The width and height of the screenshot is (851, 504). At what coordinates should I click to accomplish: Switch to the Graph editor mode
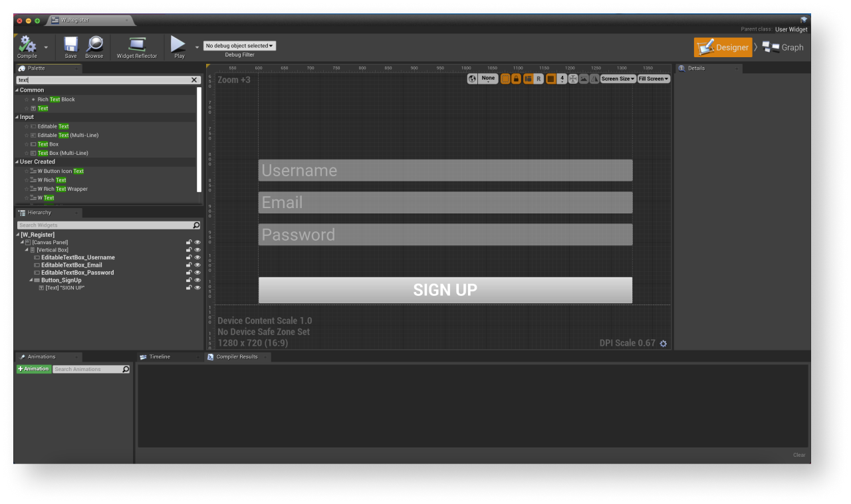tap(783, 47)
